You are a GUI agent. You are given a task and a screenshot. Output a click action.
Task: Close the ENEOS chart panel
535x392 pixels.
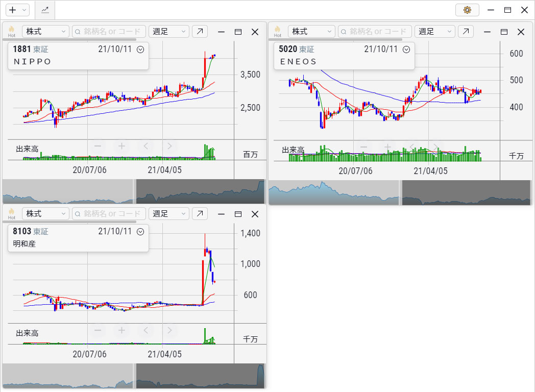(x=521, y=32)
